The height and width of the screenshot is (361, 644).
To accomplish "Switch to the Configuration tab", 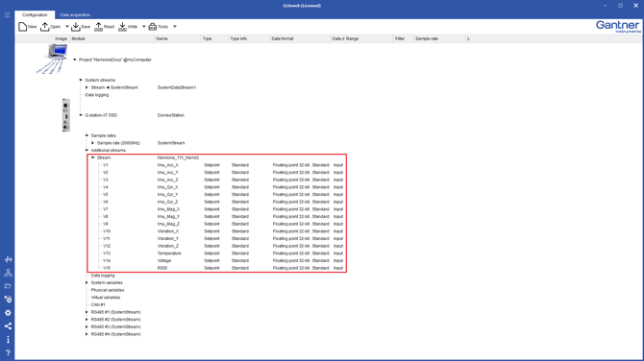I will [35, 14].
